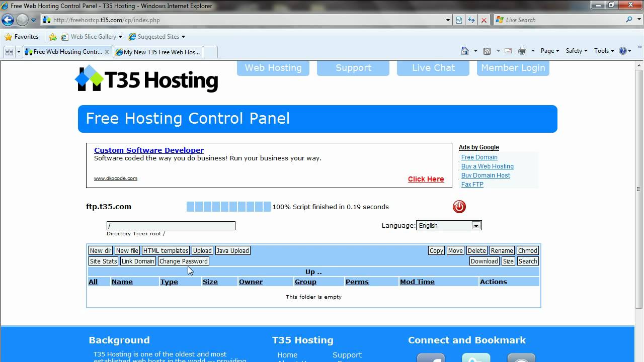644x362 pixels.
Task: Click the browser Forward arrow button
Action: [x=22, y=20]
